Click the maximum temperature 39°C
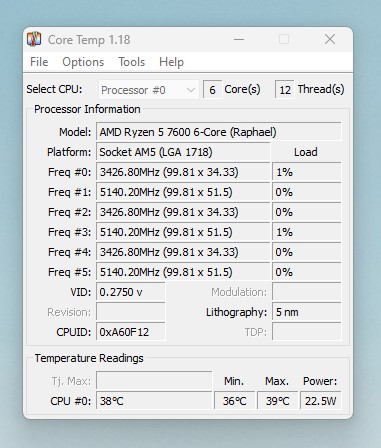381x448 pixels. pos(277,401)
